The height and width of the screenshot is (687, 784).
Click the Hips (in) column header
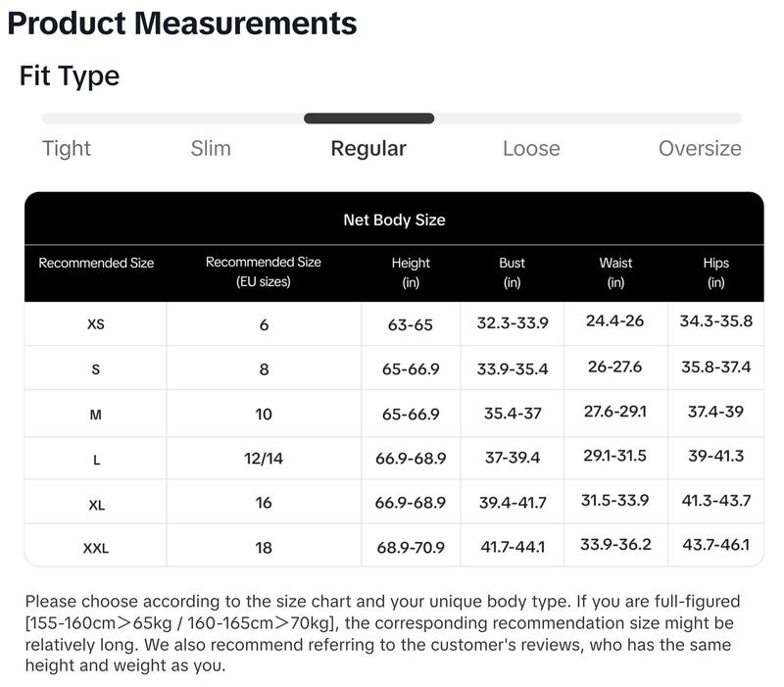[715, 272]
